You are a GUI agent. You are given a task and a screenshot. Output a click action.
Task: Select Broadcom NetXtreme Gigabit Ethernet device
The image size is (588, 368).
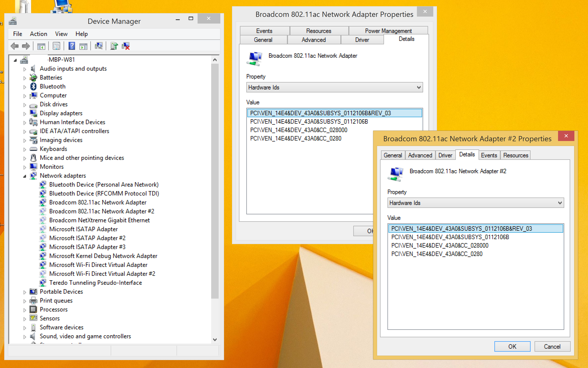pos(99,220)
